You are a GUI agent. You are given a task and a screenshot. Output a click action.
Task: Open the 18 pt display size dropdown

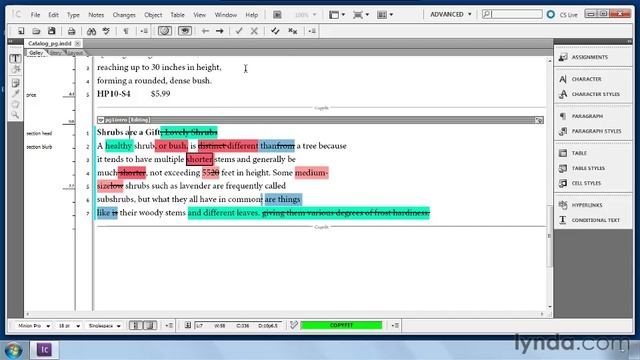[69, 326]
